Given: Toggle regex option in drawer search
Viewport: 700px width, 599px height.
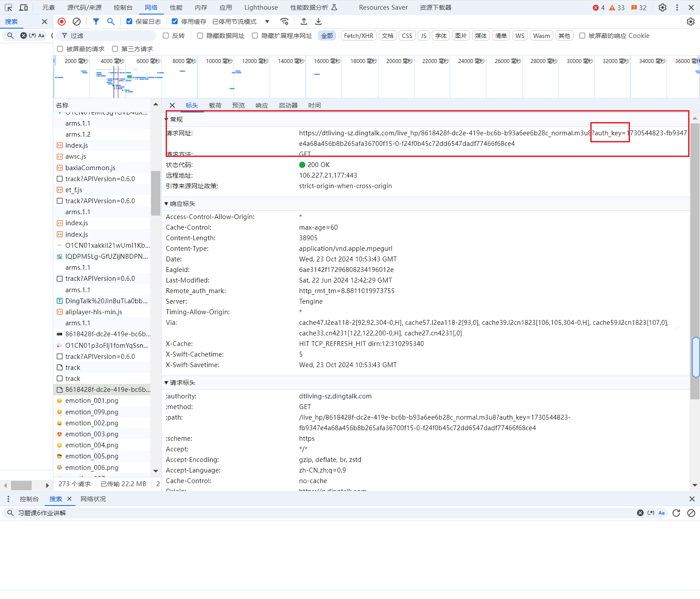Looking at the screenshot, I should (x=651, y=513).
